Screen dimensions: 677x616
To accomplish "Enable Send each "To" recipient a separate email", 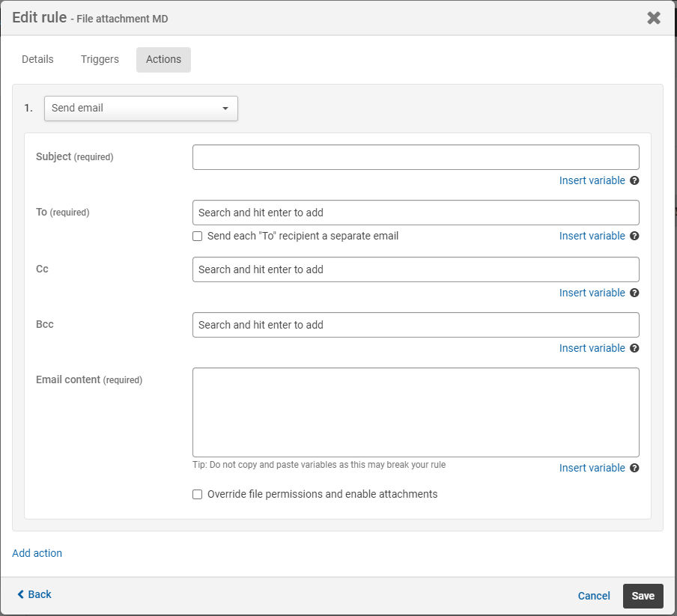I will (197, 236).
